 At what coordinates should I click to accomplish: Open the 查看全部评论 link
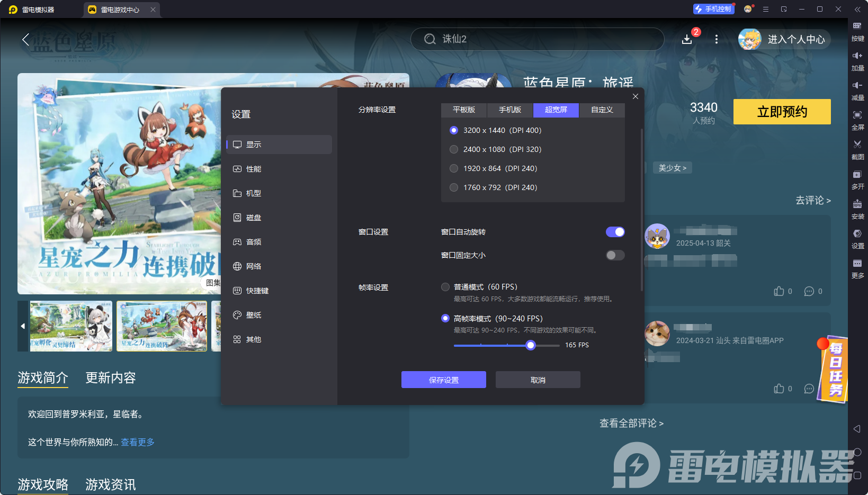(x=631, y=423)
